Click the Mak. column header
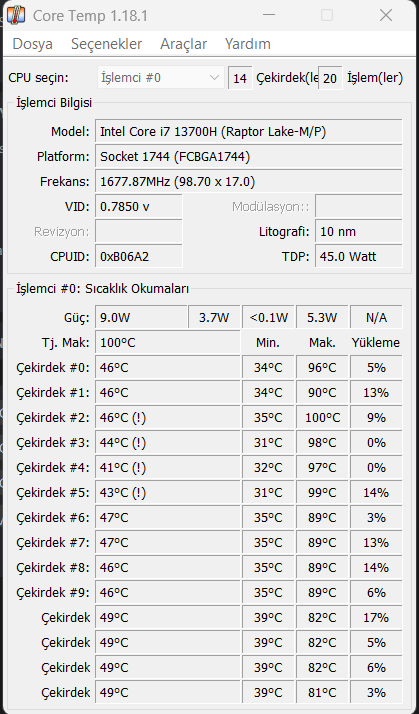This screenshot has width=419, height=714. point(322,342)
